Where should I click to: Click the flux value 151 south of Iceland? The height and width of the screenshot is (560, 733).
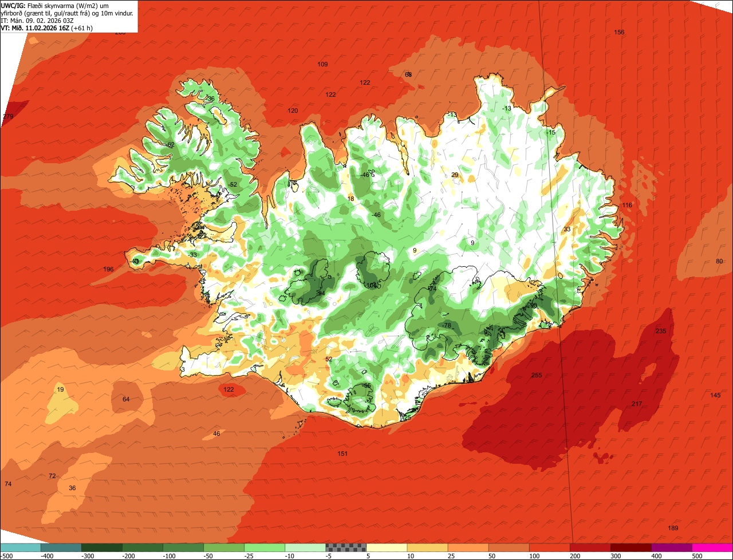click(342, 453)
